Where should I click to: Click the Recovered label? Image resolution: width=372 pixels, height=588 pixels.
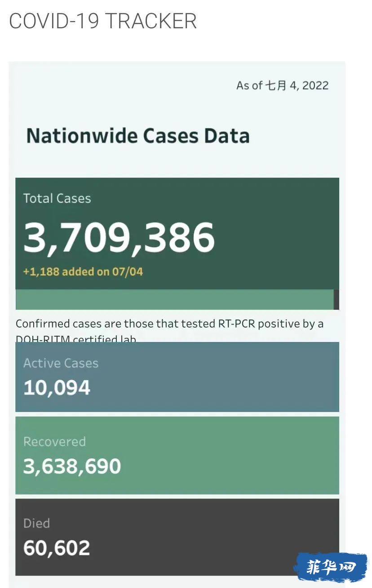tap(54, 442)
